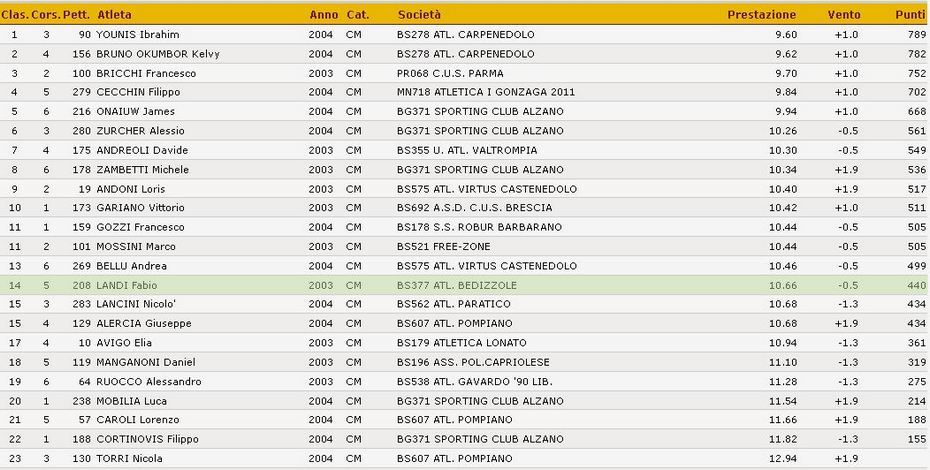The image size is (930, 470).
Task: Select athlete YOUNIS Ibrahim
Action: [138, 34]
